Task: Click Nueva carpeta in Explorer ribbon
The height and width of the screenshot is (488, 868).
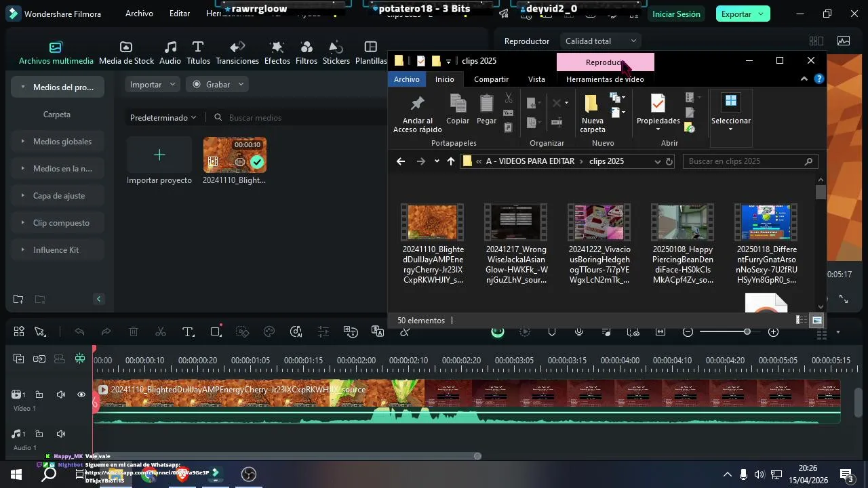Action: 592,113
